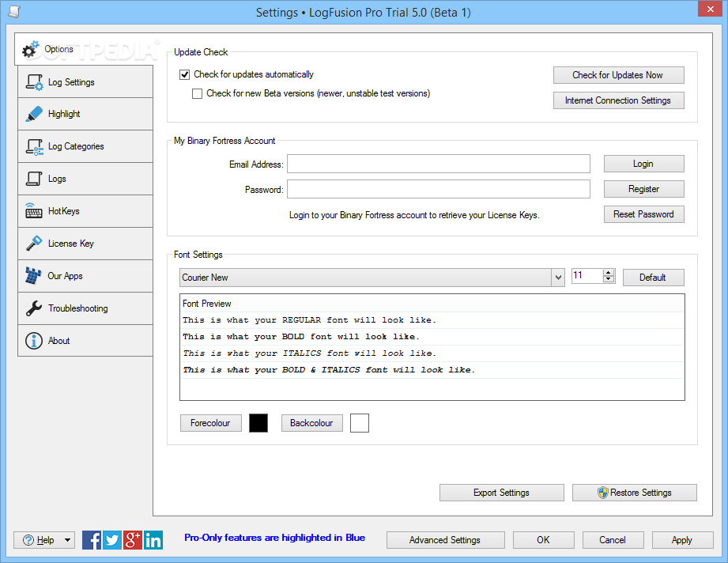Decrease font size with the down arrow

tap(608, 278)
